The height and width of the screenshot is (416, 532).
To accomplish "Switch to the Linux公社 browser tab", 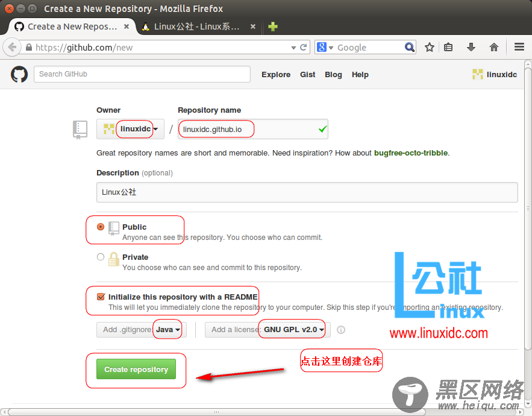I will (x=198, y=27).
